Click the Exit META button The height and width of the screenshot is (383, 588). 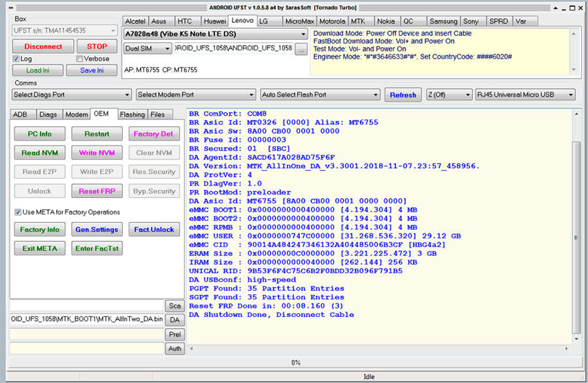click(40, 248)
